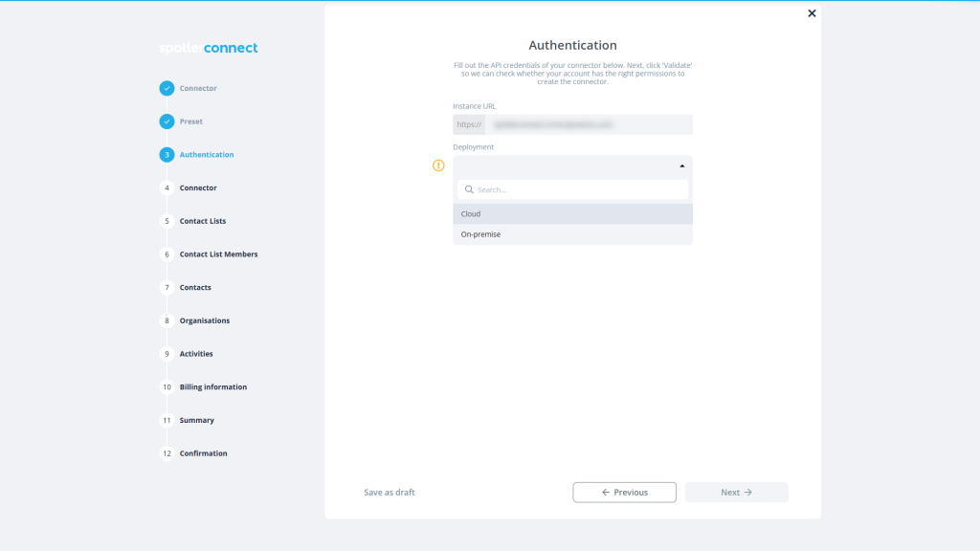Click the completed Connector checkmark step icon
980x551 pixels.
pos(167,88)
